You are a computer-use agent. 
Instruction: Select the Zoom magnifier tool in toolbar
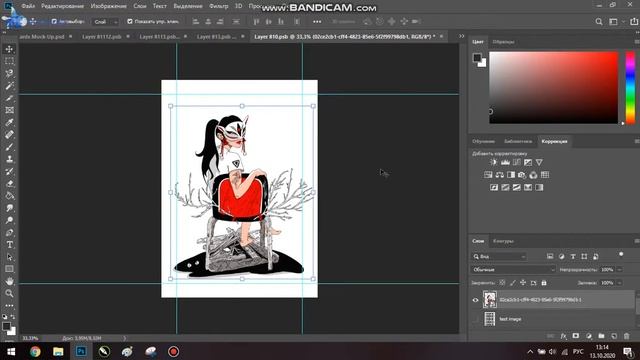point(9,293)
